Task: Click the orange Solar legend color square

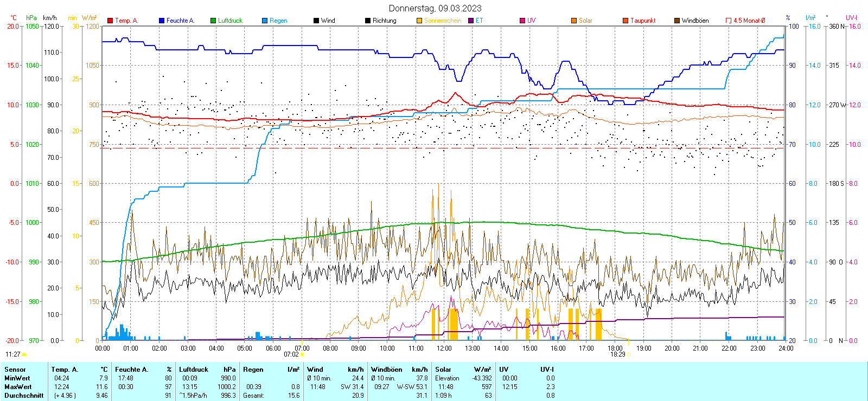Action: tap(574, 21)
